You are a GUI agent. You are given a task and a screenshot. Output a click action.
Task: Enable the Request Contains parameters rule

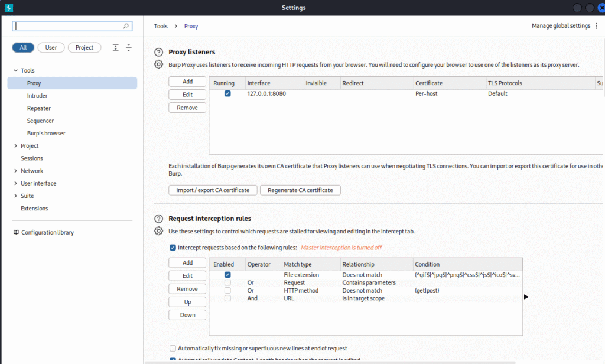(227, 282)
